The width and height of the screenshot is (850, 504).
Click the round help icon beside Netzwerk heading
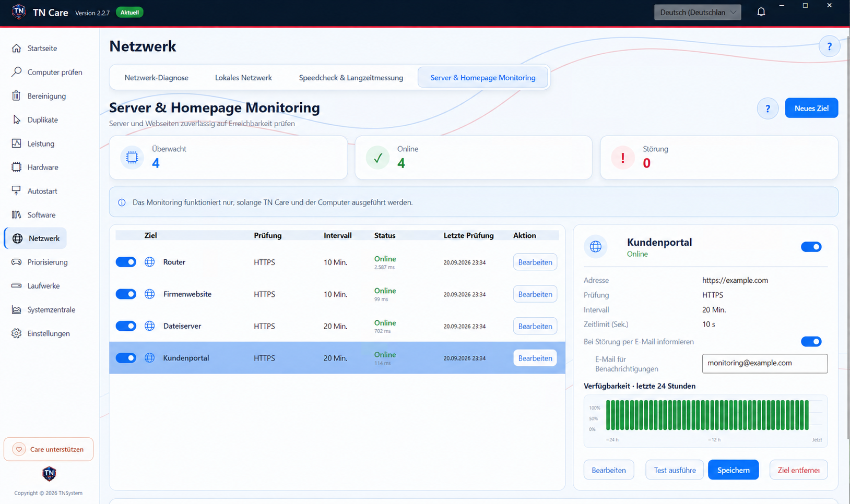pos(829,46)
